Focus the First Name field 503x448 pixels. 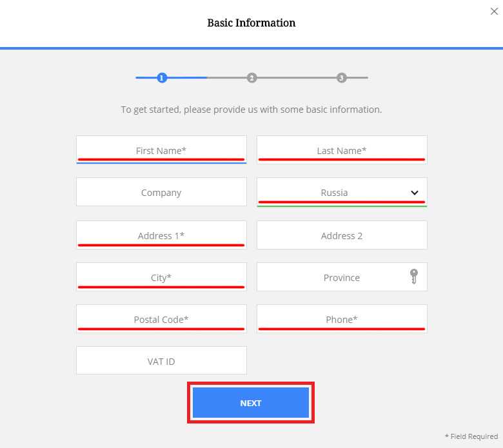click(161, 150)
